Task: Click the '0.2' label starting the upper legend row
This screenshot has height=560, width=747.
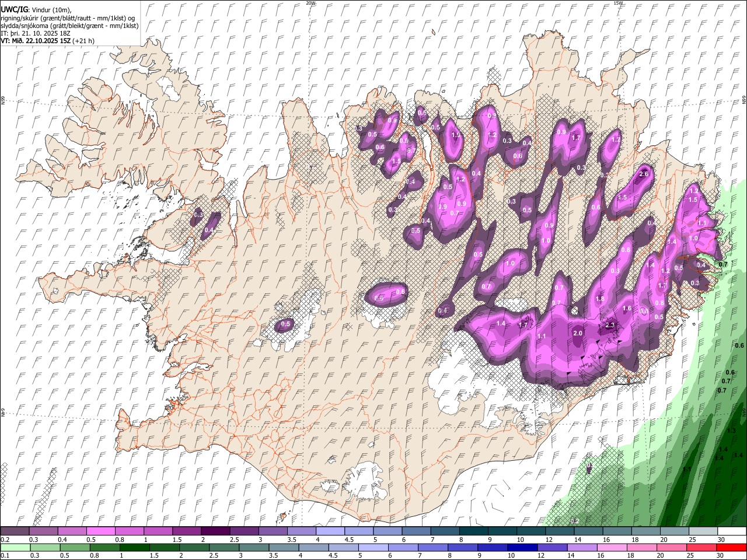Action: [x=5, y=540]
